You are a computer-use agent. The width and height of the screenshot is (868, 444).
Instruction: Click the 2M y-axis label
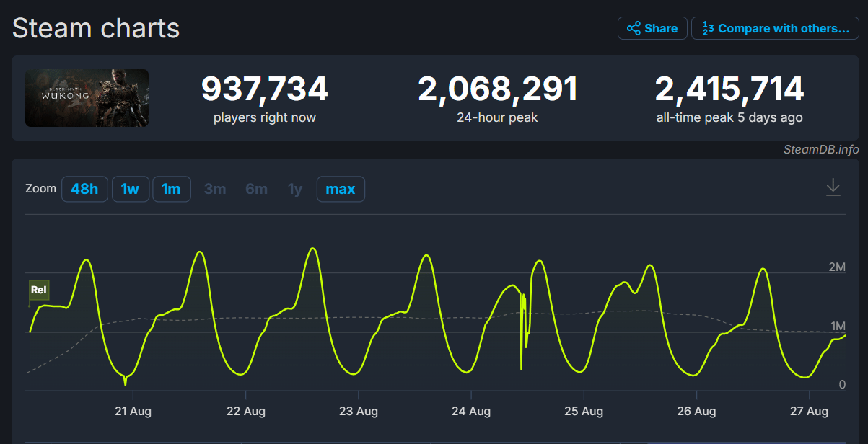(x=837, y=267)
